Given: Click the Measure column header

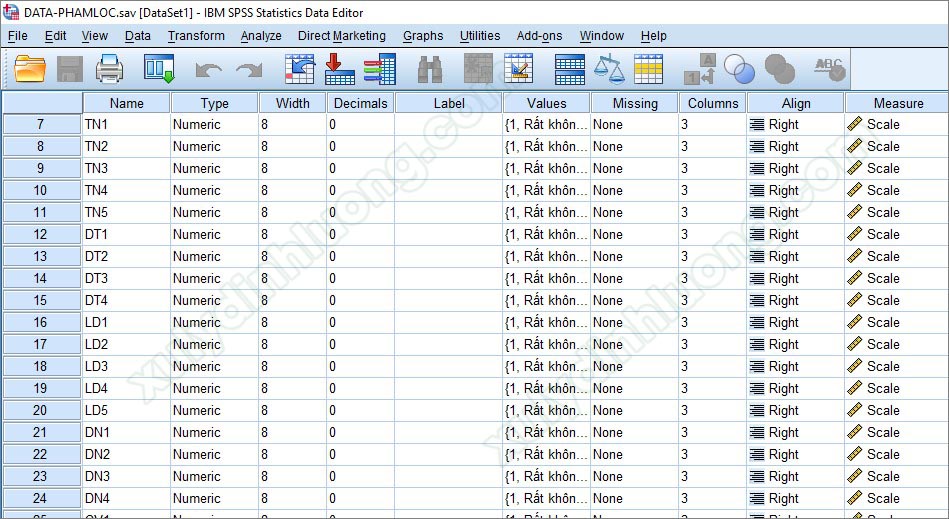Looking at the screenshot, I should tap(897, 103).
